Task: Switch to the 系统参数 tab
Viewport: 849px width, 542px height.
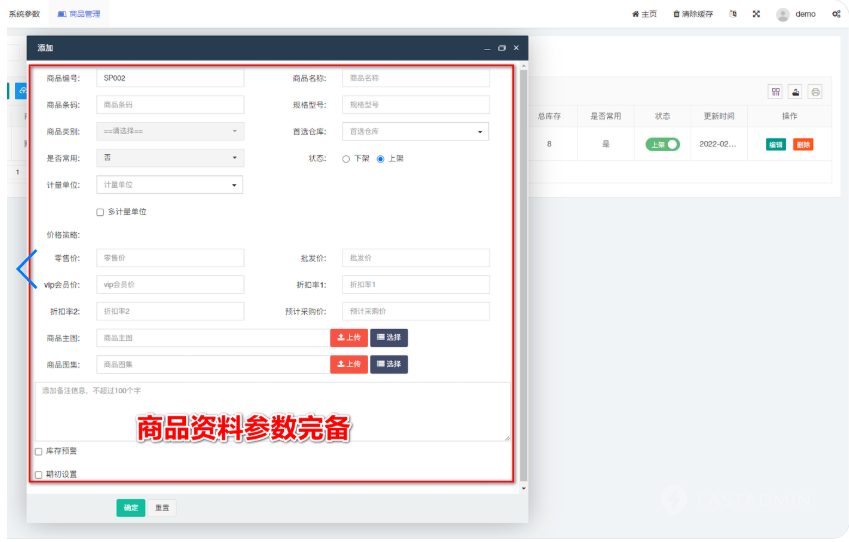Action: (x=24, y=14)
